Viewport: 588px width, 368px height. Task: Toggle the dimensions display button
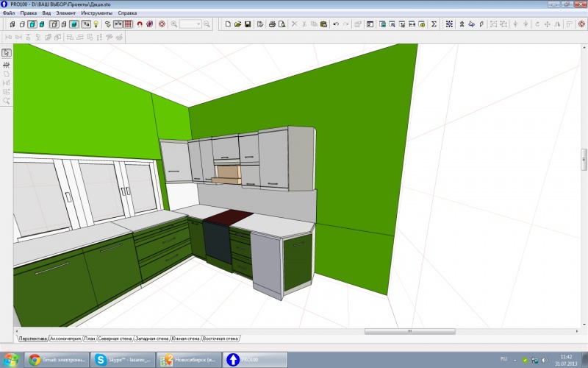point(118,24)
